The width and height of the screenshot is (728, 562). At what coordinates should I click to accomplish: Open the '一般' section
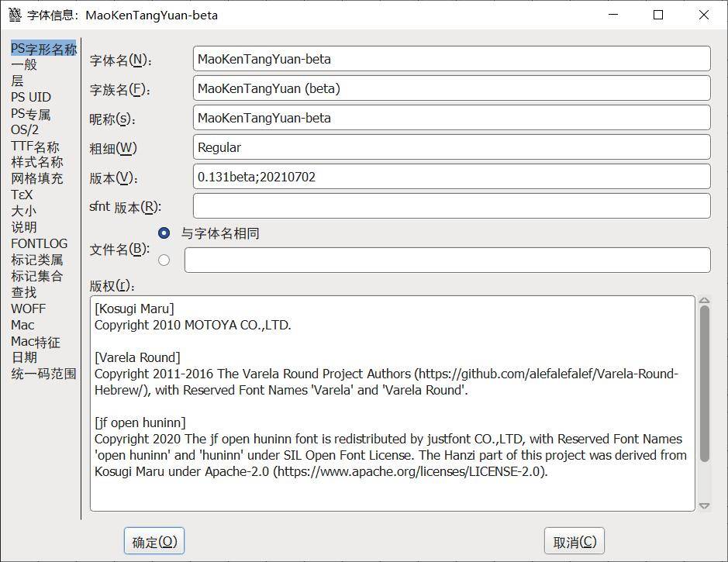tap(24, 64)
